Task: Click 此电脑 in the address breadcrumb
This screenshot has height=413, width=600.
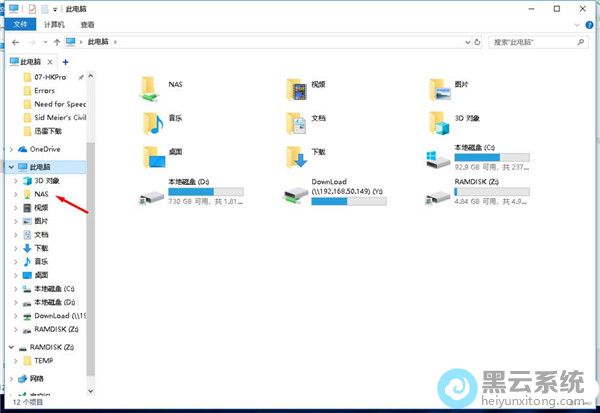Action: click(x=98, y=42)
